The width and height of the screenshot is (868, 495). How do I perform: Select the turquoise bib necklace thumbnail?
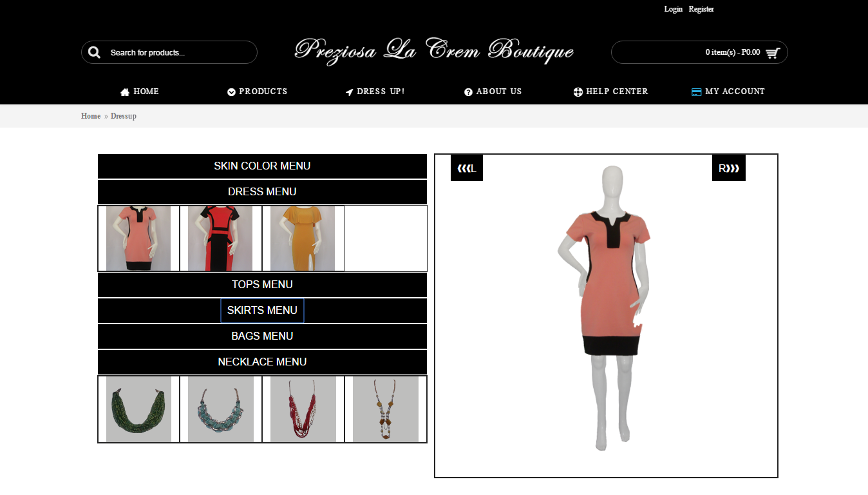coord(221,409)
